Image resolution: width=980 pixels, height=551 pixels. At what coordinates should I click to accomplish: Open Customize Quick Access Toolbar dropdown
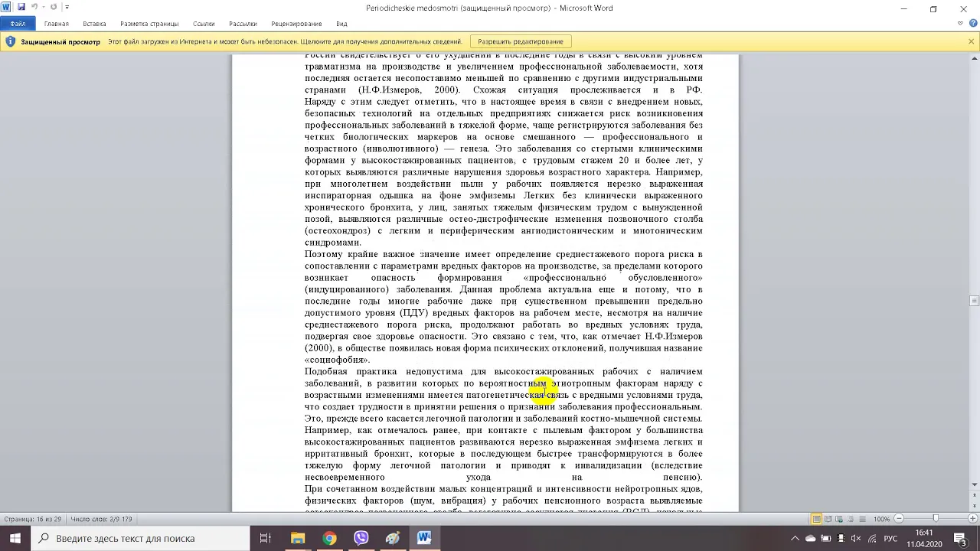[67, 8]
